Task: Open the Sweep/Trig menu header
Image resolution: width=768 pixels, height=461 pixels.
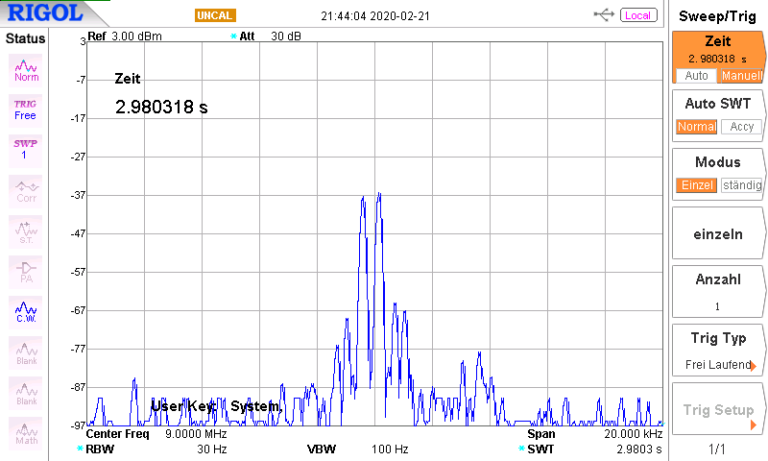Action: pos(717,16)
